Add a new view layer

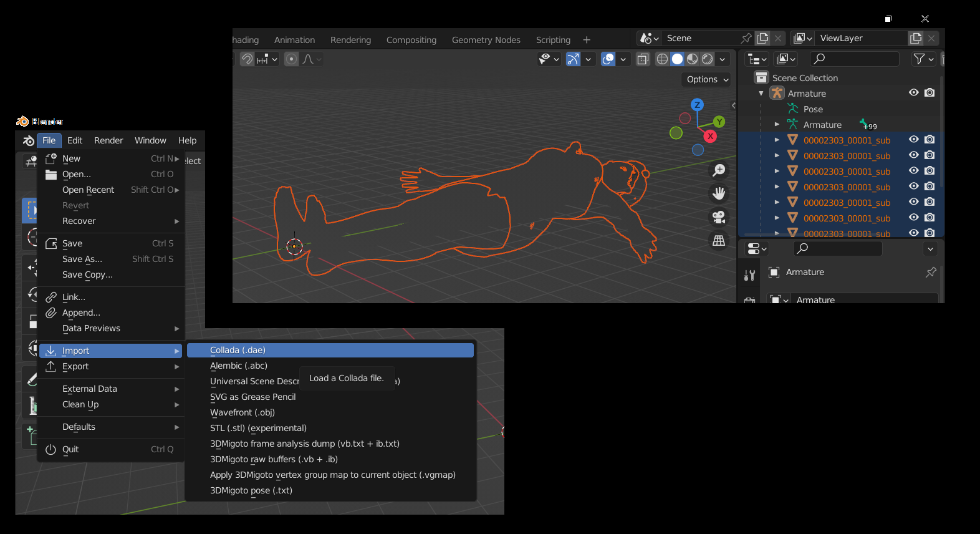[916, 38]
